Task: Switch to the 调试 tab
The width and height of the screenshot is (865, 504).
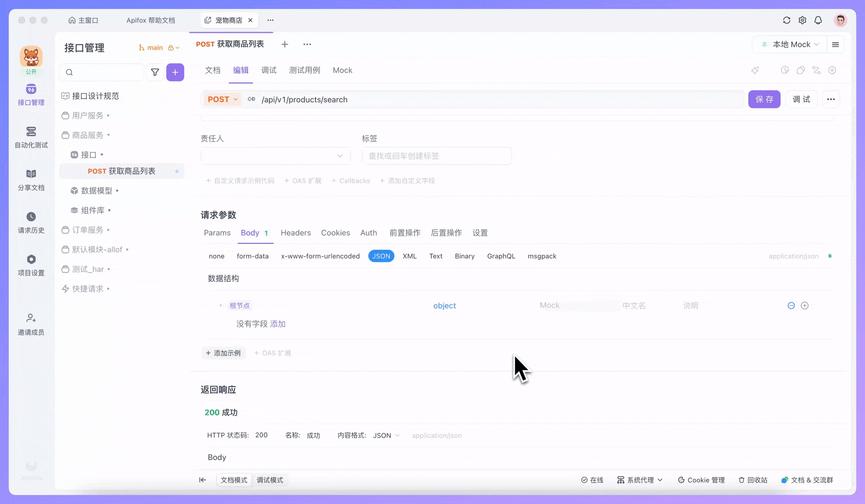Action: coord(269,70)
